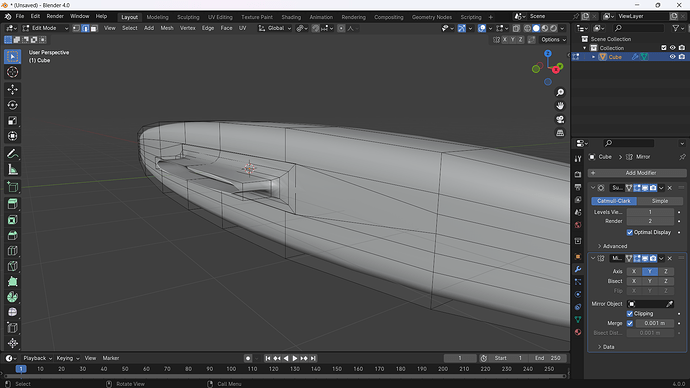This screenshot has width=690, height=388.
Task: Click the Merge distance 0.001 m field
Action: 654,323
